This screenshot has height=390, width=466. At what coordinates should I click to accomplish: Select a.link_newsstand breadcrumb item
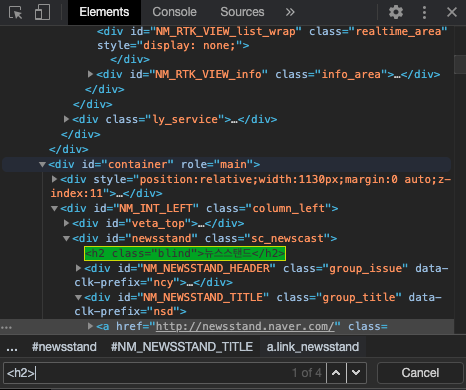coord(313,347)
